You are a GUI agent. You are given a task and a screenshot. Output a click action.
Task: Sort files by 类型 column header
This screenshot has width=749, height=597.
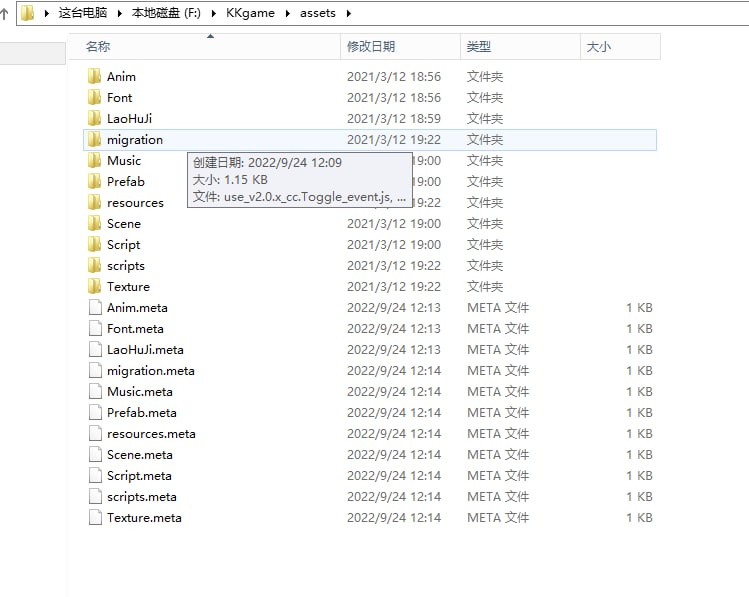coord(479,47)
